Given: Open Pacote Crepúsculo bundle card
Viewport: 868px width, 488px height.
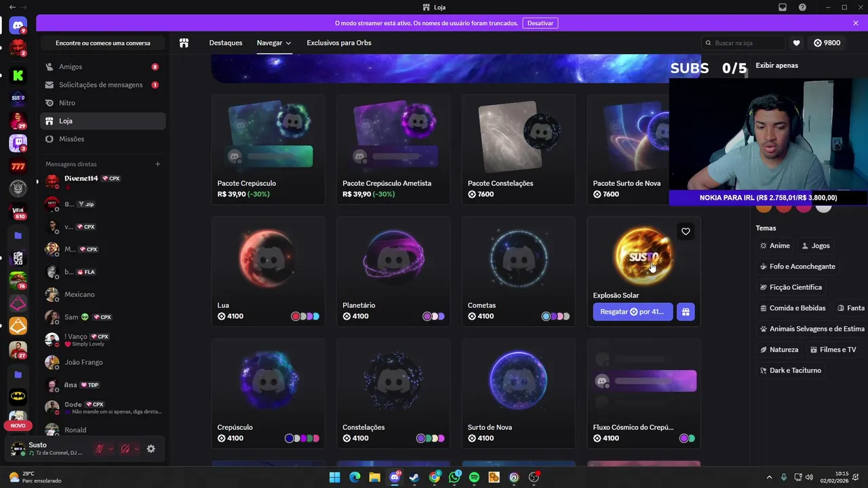Looking at the screenshot, I should (268, 149).
